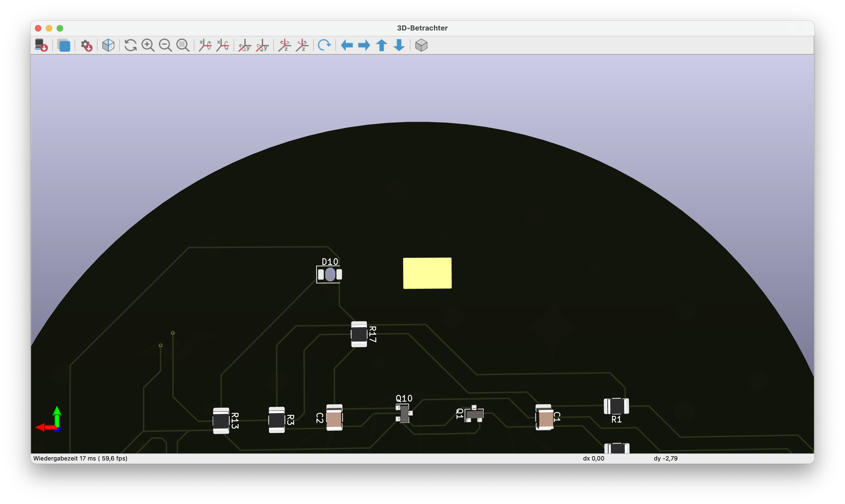Select resistor R17 on the board
This screenshot has height=504, width=845.
tap(359, 334)
